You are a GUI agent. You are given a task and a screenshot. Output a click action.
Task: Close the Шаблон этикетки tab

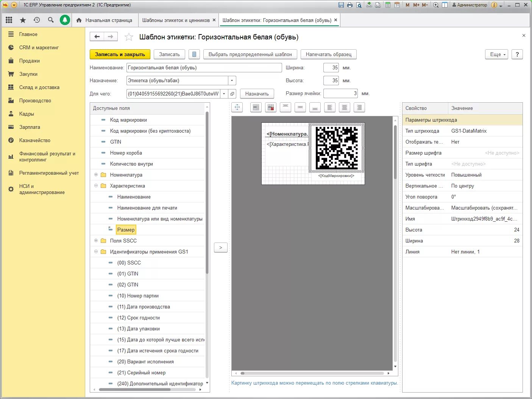point(335,20)
